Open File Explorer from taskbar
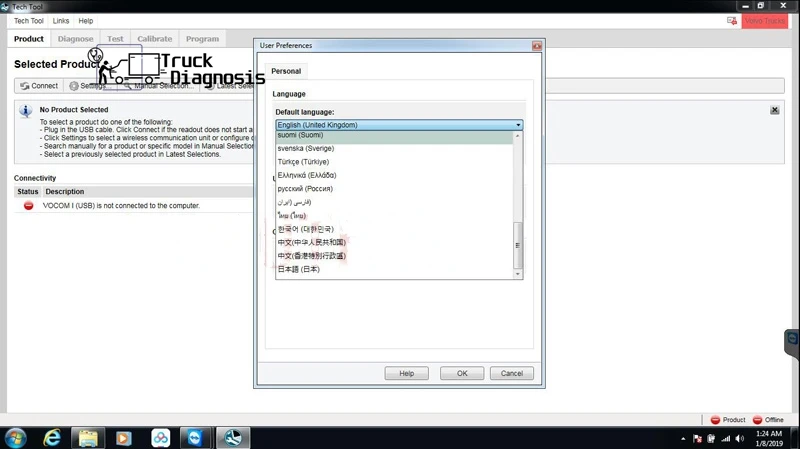Viewport: 800px width, 449px height. [x=88, y=438]
